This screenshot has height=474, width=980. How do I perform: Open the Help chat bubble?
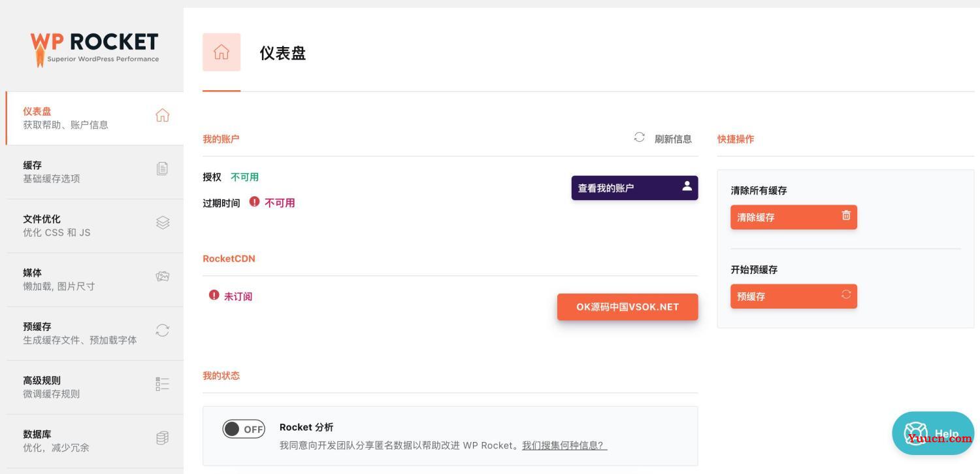[x=933, y=433]
